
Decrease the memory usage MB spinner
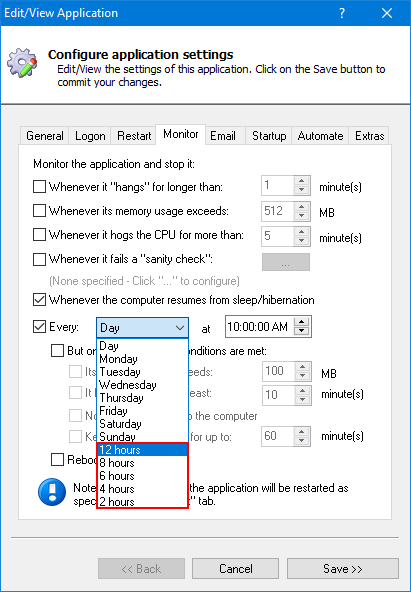301,215
